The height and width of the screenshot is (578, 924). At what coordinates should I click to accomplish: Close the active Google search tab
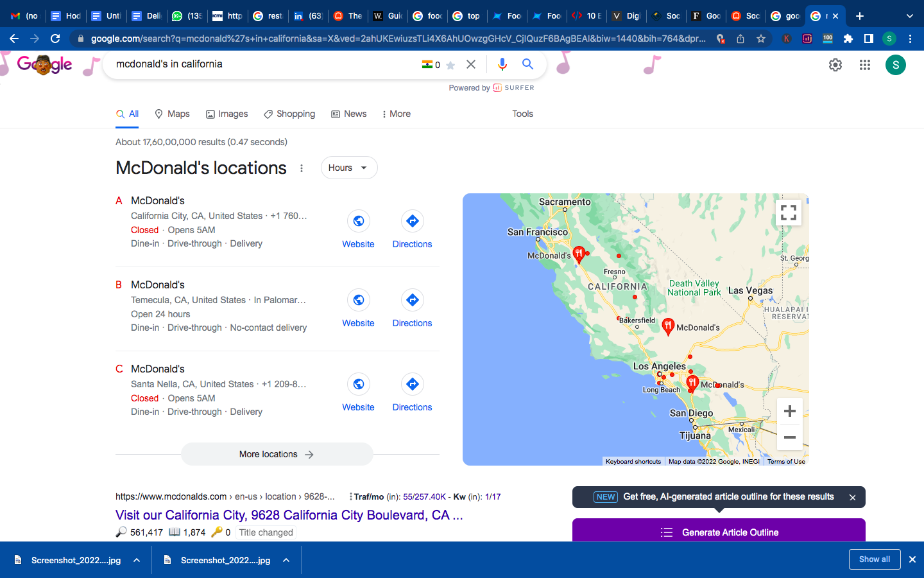click(x=835, y=16)
